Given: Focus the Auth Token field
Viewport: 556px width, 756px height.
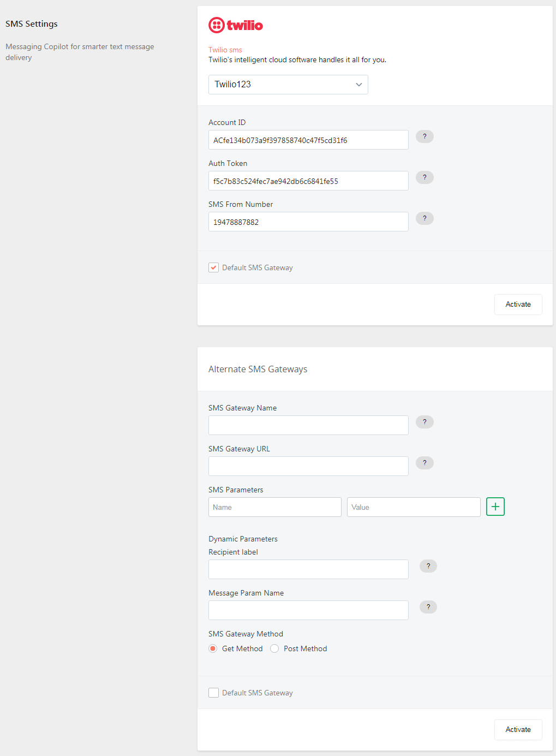Looking at the screenshot, I should [308, 181].
